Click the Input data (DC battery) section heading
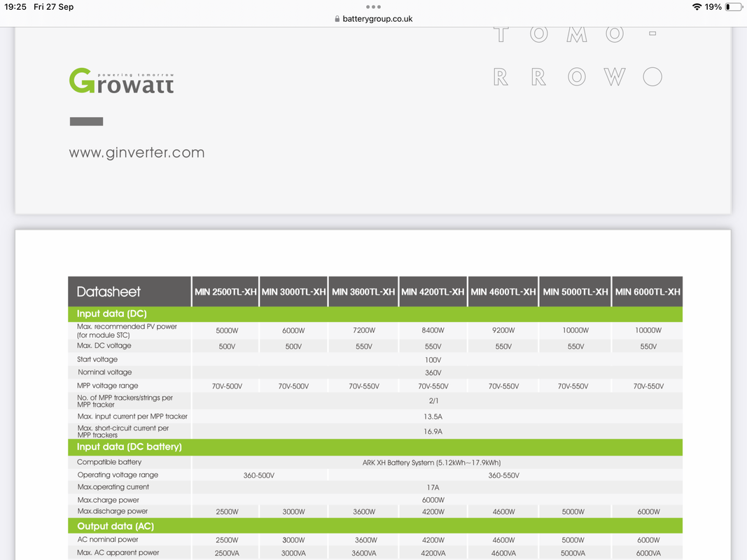 pyautogui.click(x=130, y=447)
